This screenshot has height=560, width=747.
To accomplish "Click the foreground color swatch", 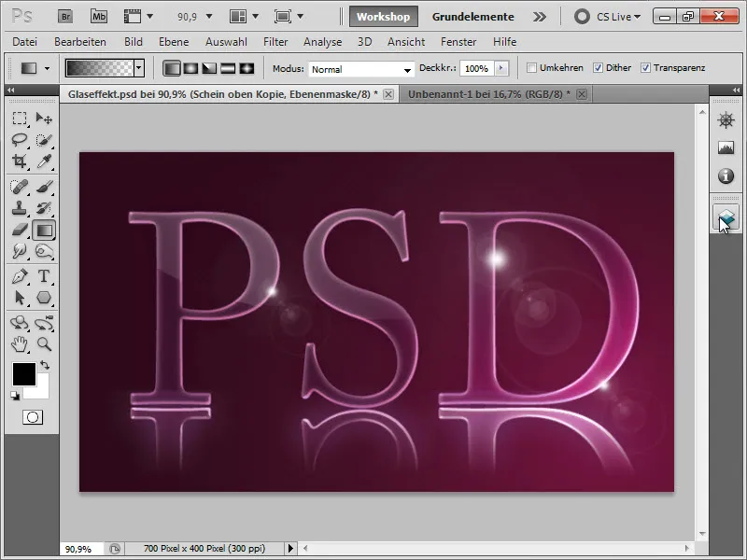I will (24, 374).
